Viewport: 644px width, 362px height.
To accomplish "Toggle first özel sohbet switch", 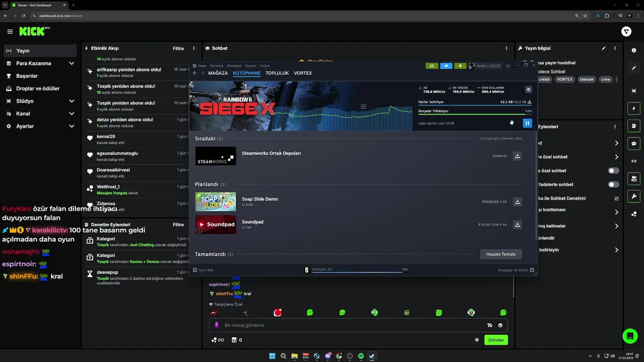I will pos(613,171).
